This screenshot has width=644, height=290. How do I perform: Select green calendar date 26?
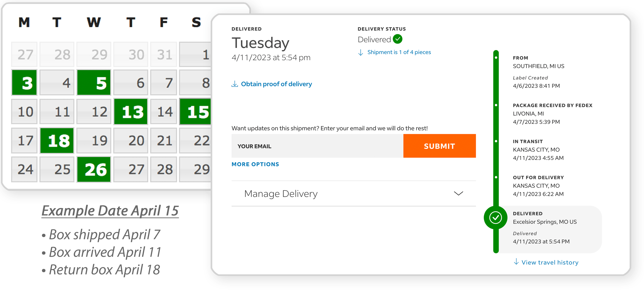[x=94, y=169]
